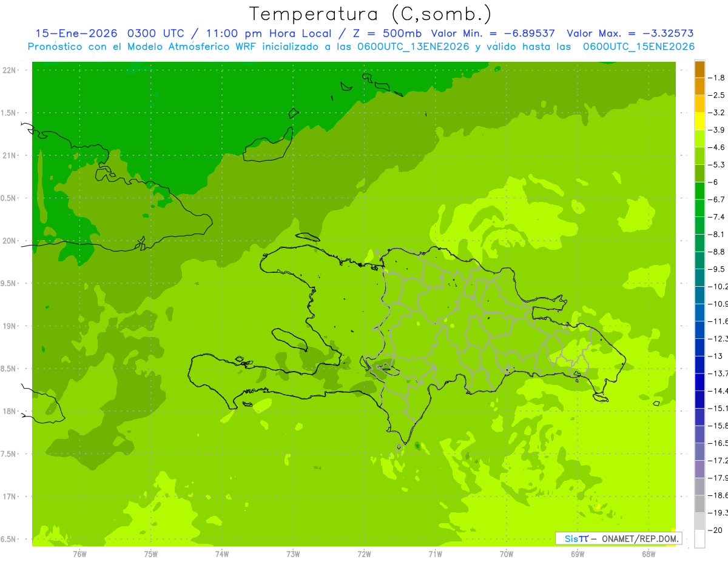Click the '8.5N' latitude label
The width and height of the screenshot is (728, 562).
(x=8, y=369)
